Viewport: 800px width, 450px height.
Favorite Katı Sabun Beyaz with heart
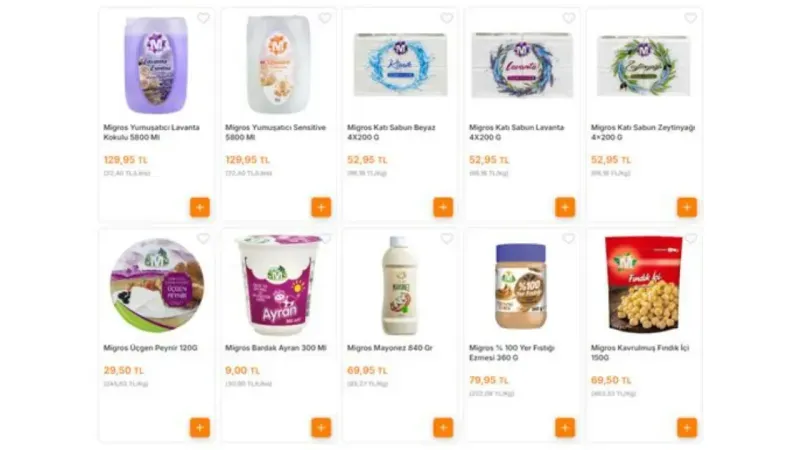(447, 18)
